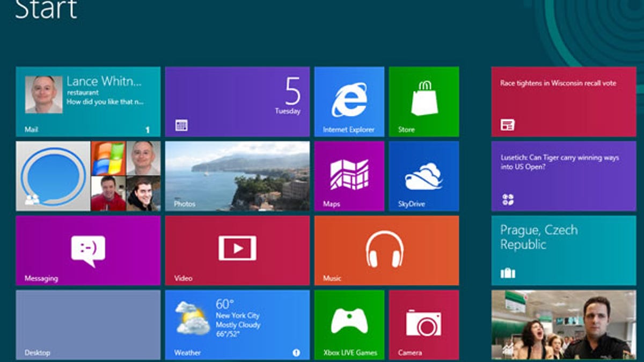Click the Start heading text
Screen dimensions: 644x362
[x=46, y=10]
